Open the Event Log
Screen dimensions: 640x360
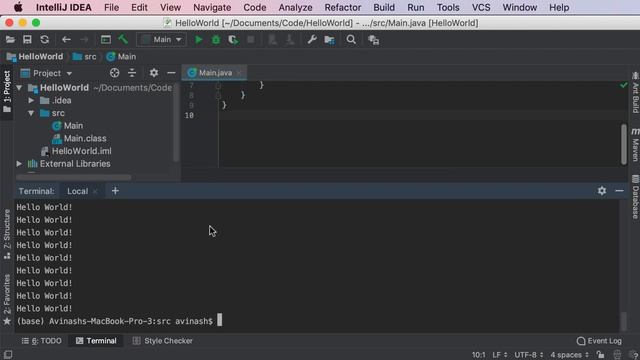599,341
